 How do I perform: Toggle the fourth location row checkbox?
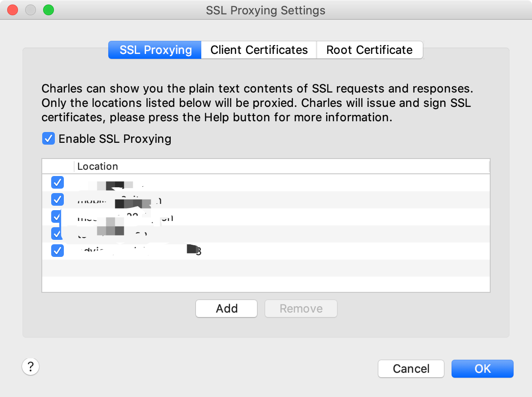click(x=57, y=234)
